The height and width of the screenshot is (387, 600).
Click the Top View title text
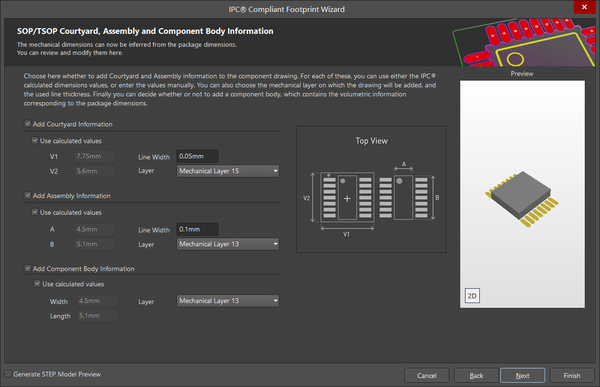[x=371, y=141]
